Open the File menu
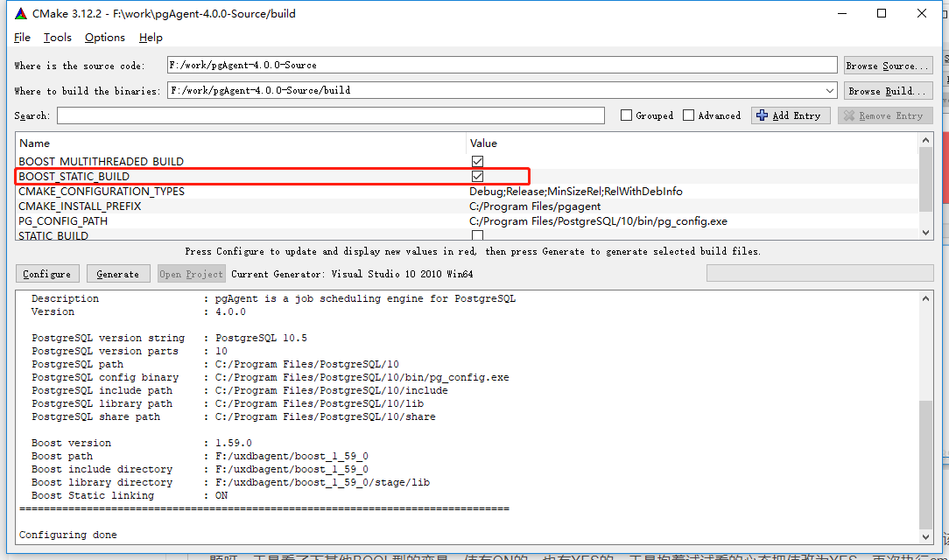Viewport: 949px width, 560px height. tap(22, 38)
